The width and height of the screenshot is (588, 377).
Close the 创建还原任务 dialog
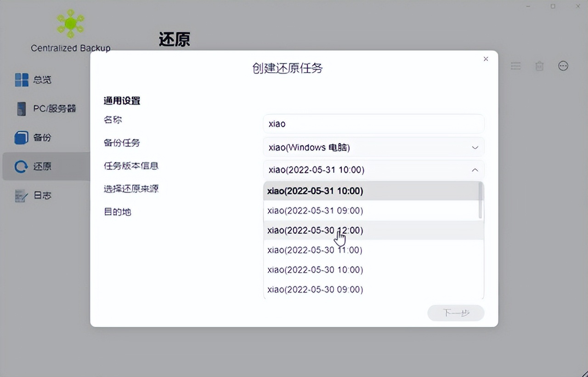click(486, 59)
